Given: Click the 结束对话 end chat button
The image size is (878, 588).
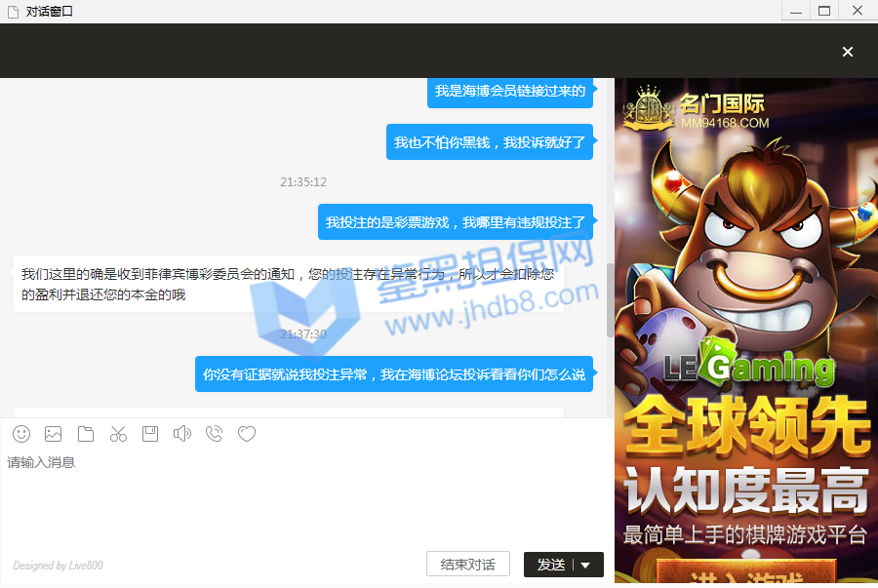Looking at the screenshot, I should pyautogui.click(x=467, y=565).
